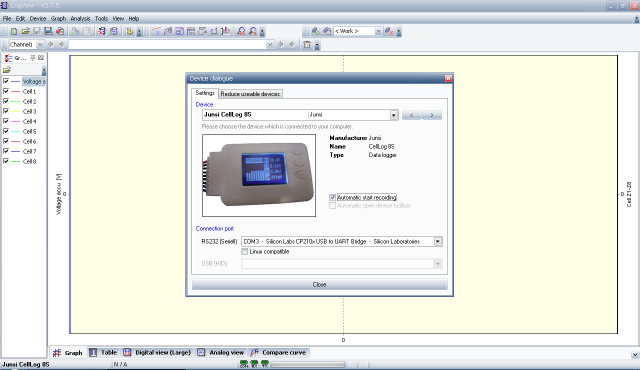Click the yellow print icon in the toolbar
Image resolution: width=640 pixels, height=370 pixels.
pyautogui.click(x=129, y=31)
